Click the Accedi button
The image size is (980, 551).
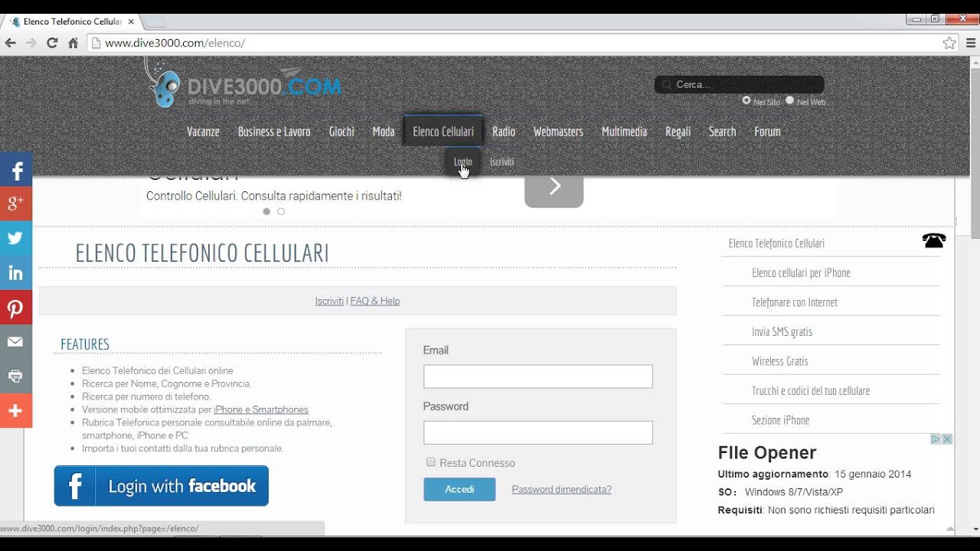tap(459, 489)
